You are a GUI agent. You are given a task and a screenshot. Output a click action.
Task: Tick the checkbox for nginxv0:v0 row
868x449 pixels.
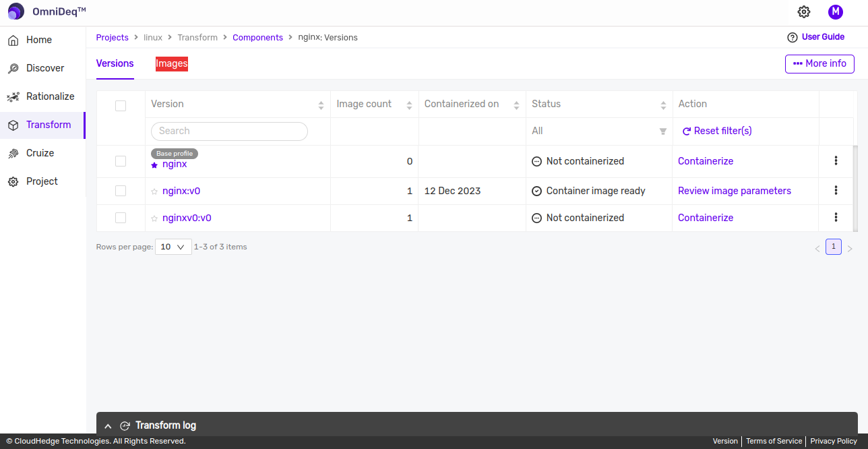pyautogui.click(x=121, y=218)
